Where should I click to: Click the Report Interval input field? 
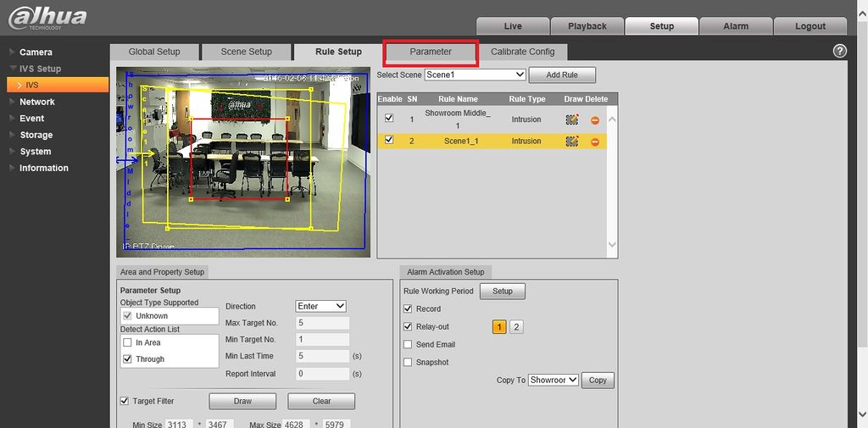click(322, 374)
